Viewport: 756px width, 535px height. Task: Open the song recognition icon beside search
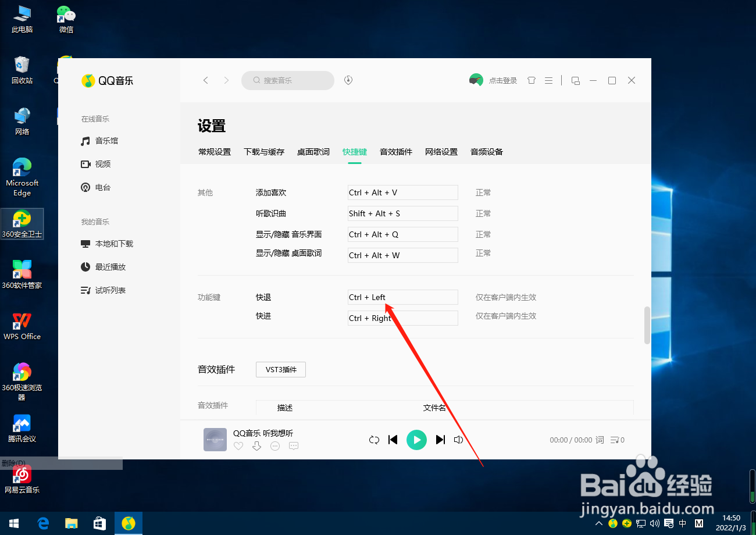pyautogui.click(x=348, y=80)
